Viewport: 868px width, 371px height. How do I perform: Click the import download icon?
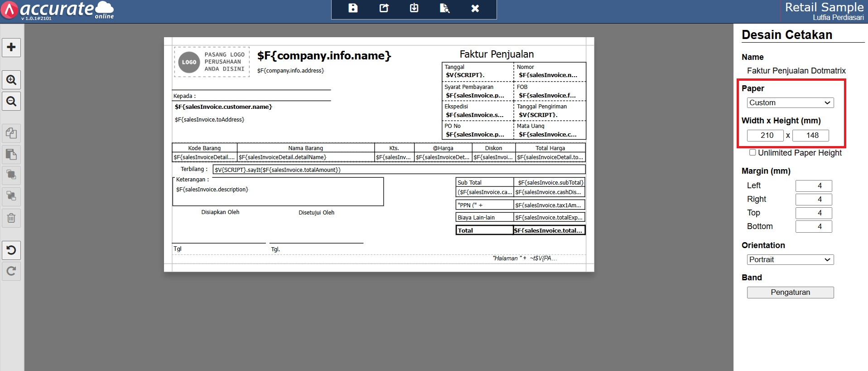pos(414,8)
